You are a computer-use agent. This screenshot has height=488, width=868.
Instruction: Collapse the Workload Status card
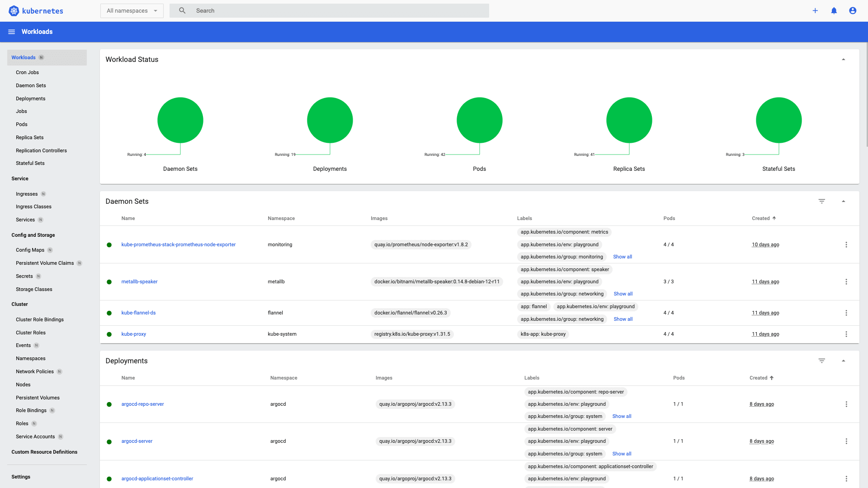843,59
